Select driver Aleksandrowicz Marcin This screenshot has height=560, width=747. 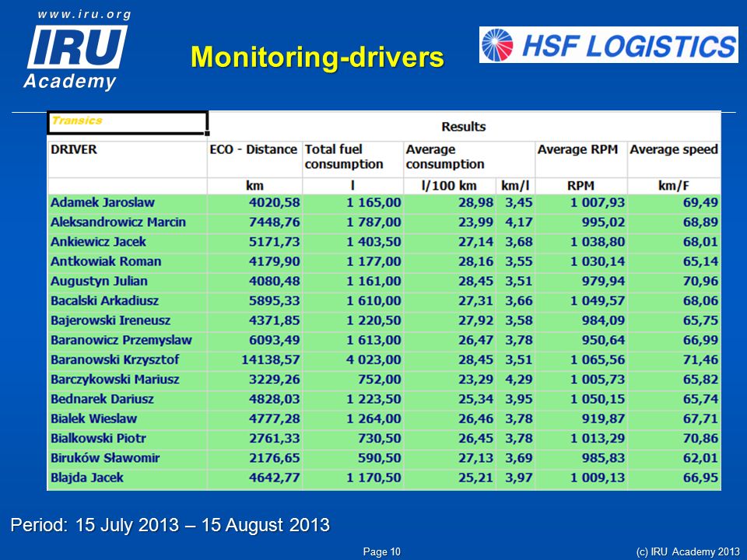118,222
